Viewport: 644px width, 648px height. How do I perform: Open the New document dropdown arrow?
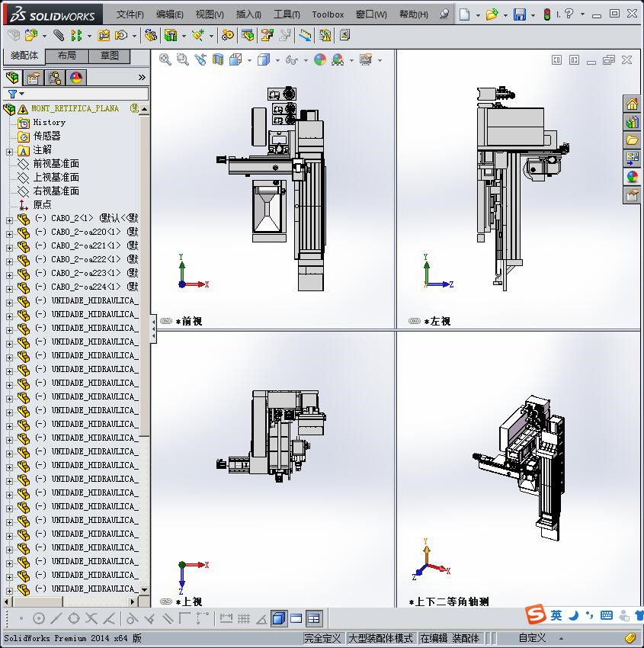[x=478, y=15]
